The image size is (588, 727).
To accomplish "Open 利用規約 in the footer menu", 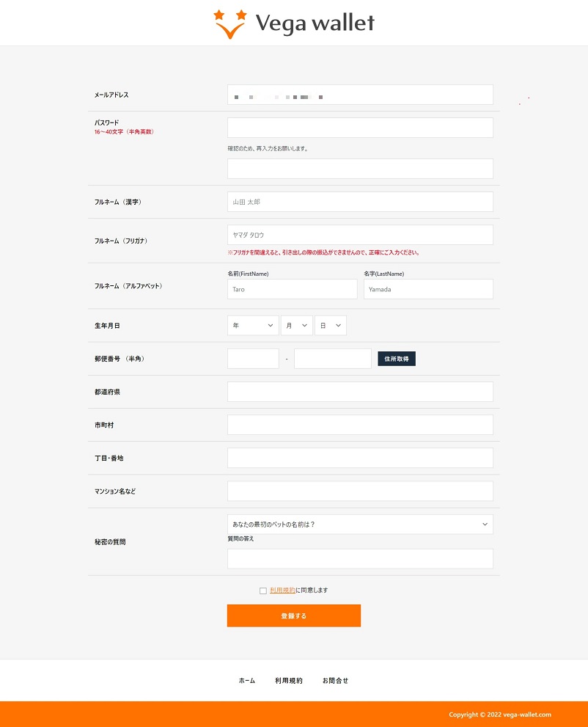I will click(289, 681).
